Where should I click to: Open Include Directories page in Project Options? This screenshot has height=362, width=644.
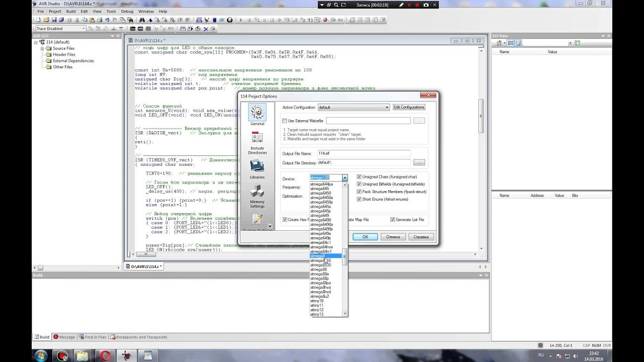point(257,143)
